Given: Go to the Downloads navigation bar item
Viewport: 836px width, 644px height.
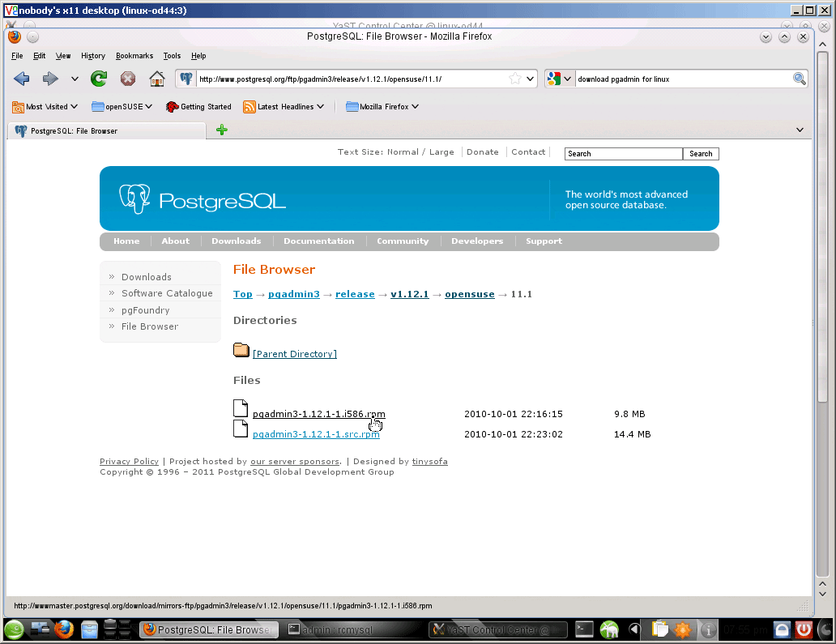Looking at the screenshot, I should tap(237, 241).
